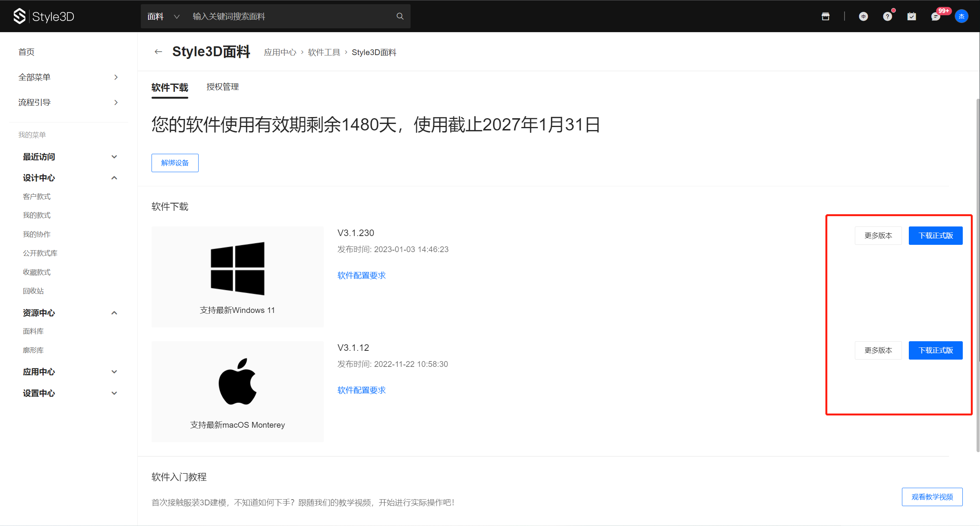Click the V3.1.230 version text
The height and width of the screenshot is (526, 980).
[x=356, y=233]
